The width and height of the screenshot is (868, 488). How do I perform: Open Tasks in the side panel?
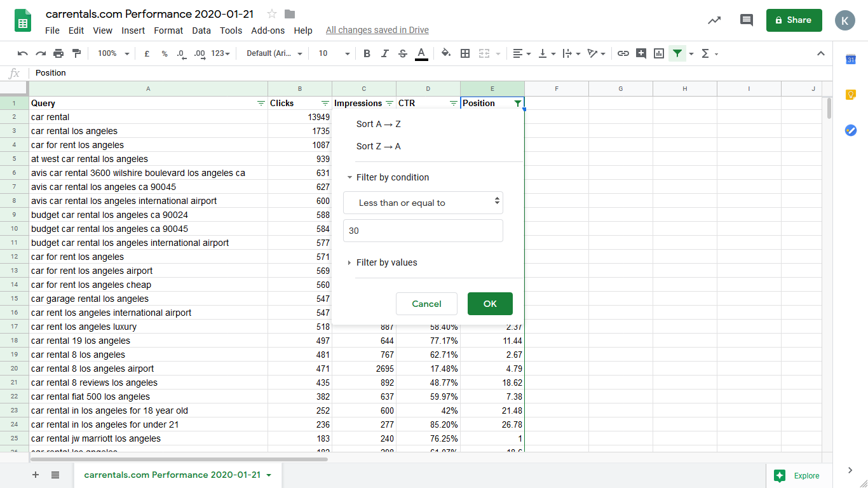[851, 130]
